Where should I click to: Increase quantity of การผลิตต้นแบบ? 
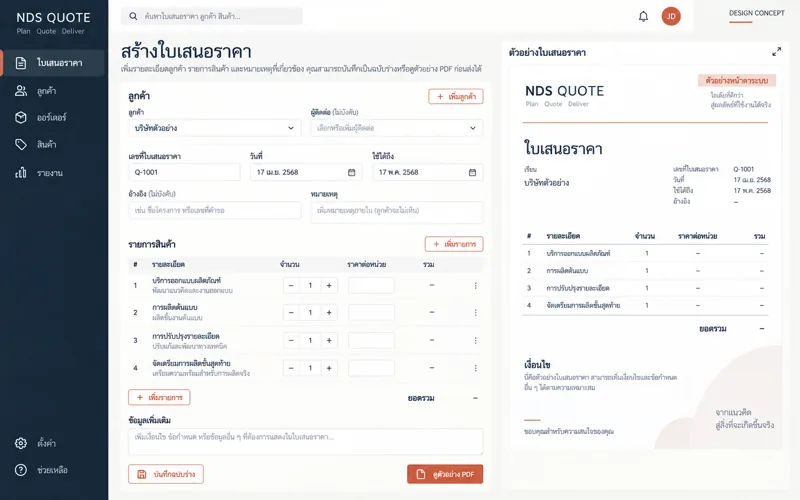[329, 312]
